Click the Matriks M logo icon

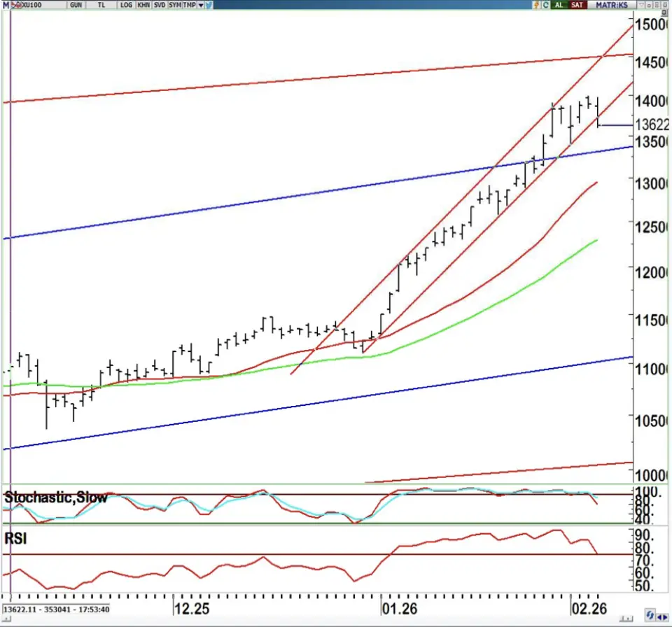click(x=5, y=5)
